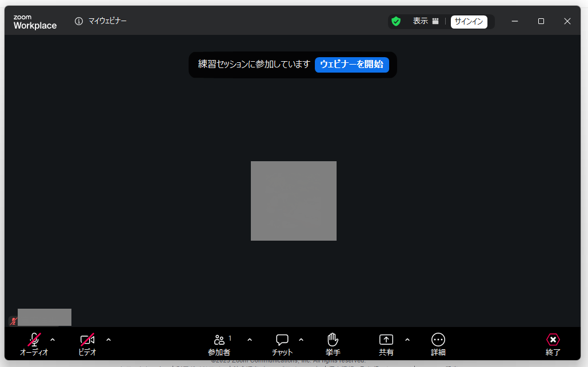Expand chat options arrow beside チャット

301,340
